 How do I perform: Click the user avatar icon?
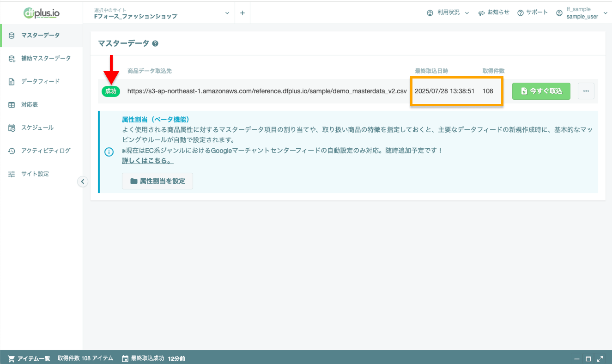[559, 13]
